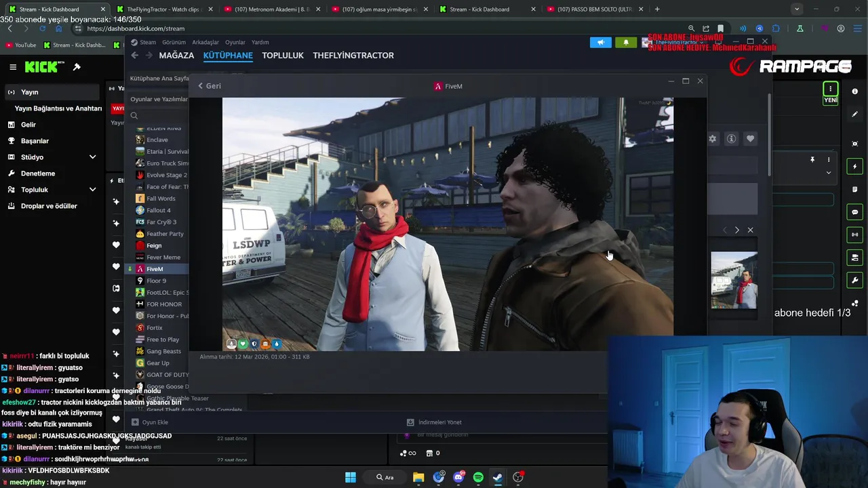Switch to Steam KÜTÜPHANE tab
The height and width of the screenshot is (488, 868).
pos(228,56)
